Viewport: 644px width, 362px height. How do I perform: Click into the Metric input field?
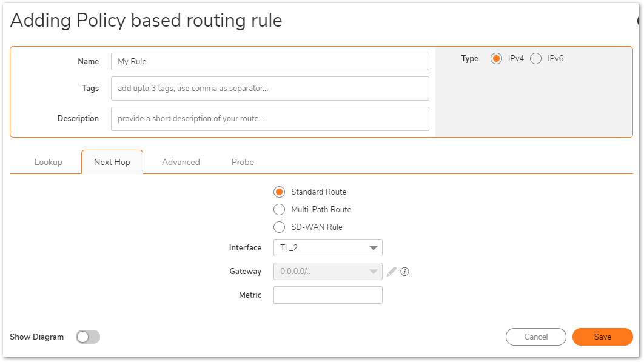coord(327,295)
